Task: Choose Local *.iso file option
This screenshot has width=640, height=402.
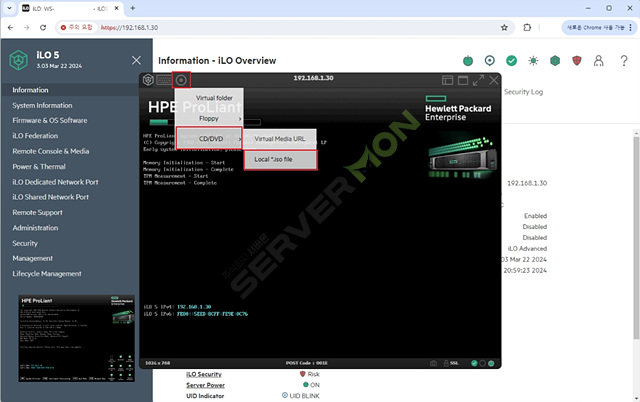Action: click(x=280, y=159)
